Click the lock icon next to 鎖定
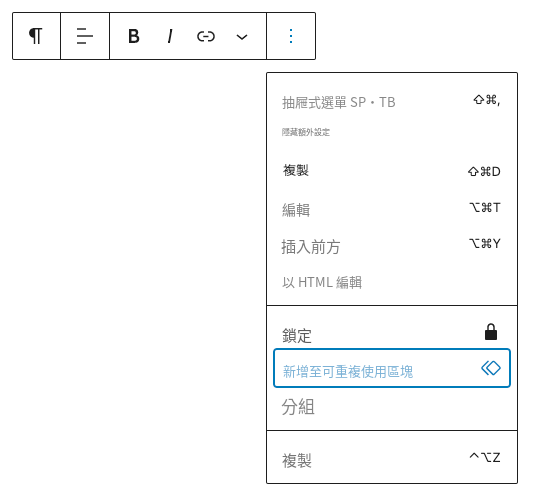Screen dimensions: 535x501 pos(491,332)
